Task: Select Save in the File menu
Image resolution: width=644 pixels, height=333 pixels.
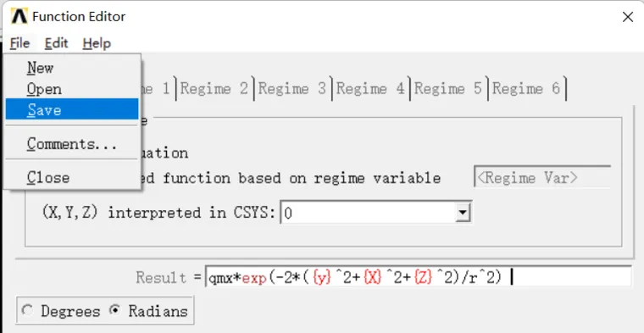Action: [x=72, y=109]
